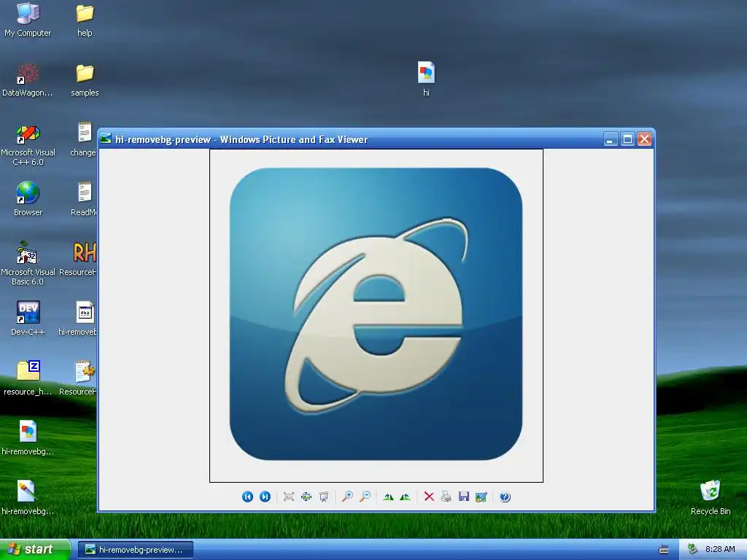This screenshot has width=747, height=560.
Task: Show image at actual size
Action: coord(306,497)
